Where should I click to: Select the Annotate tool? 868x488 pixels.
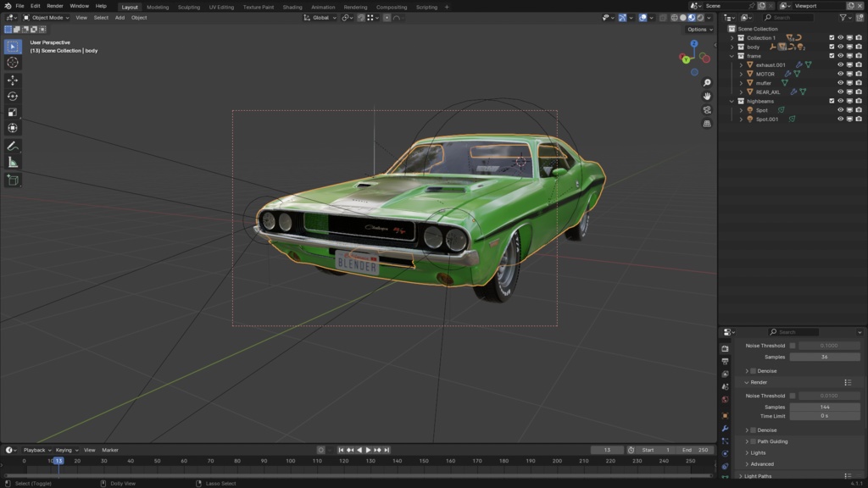(13, 146)
